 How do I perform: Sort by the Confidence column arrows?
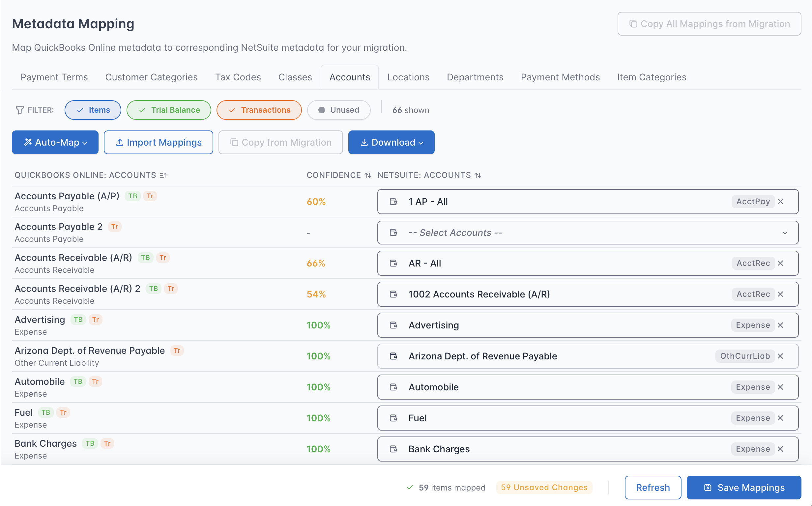pyautogui.click(x=368, y=175)
